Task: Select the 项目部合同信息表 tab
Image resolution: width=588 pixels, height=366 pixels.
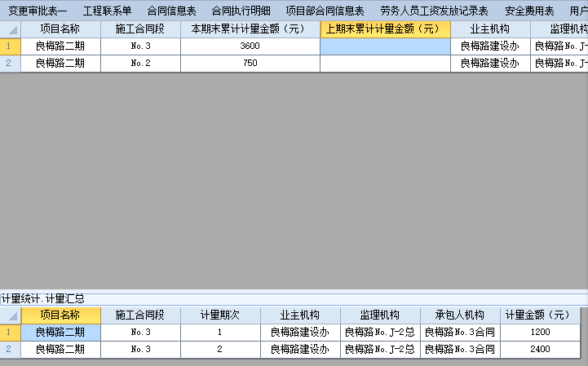Action: [x=325, y=11]
